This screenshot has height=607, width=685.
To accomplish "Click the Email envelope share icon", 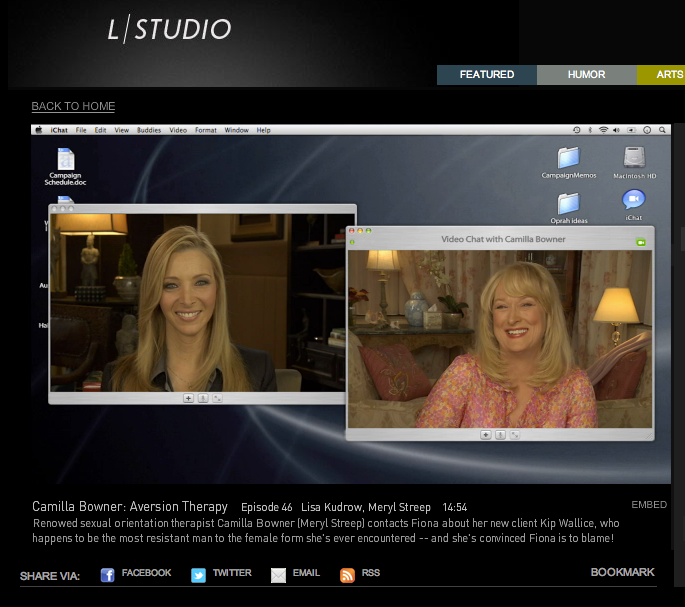I will coord(278,575).
